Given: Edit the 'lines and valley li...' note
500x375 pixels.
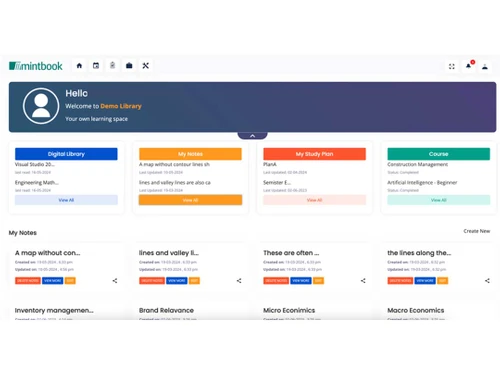Looking at the screenshot, I should [x=194, y=281].
